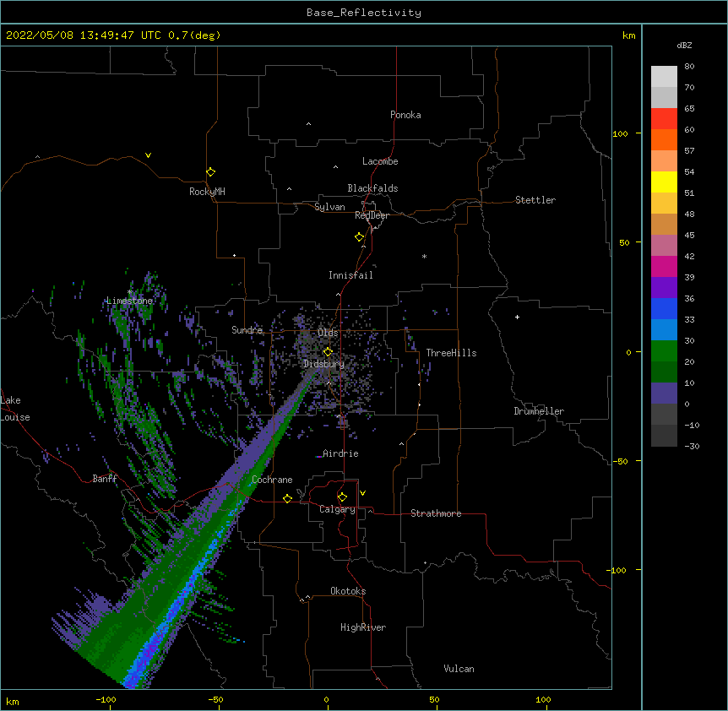Click the red 60-65 dBZ legend color
728x711 pixels.
[x=664, y=119]
